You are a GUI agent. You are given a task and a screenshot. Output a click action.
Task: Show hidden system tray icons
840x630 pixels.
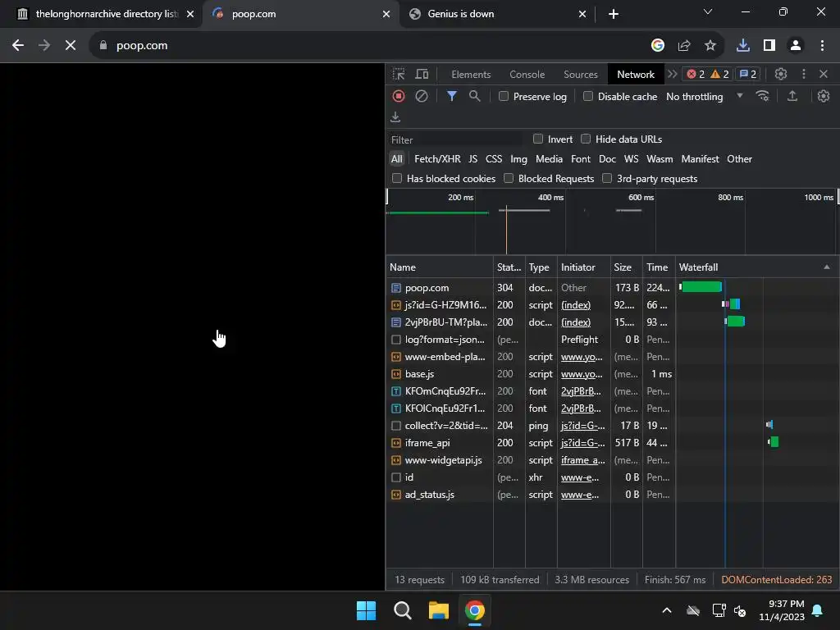(667, 610)
